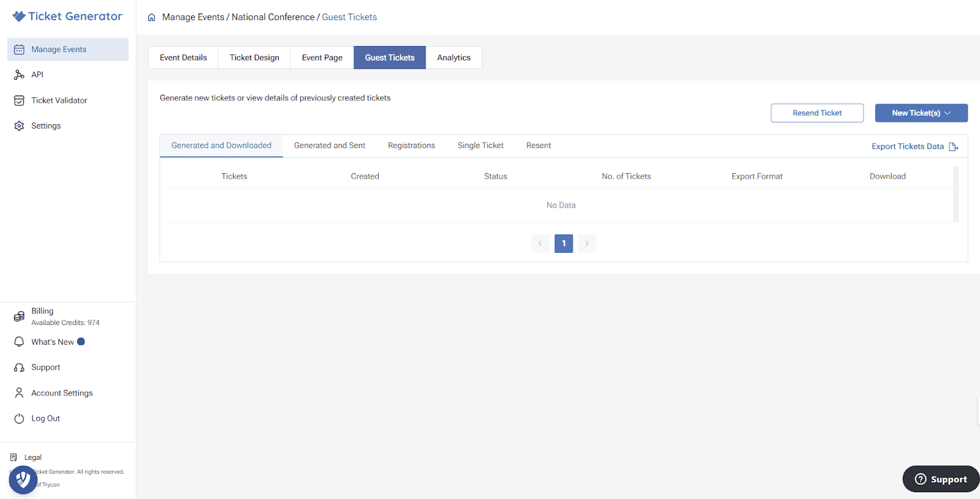Click the No. of Tickets column header

[626, 176]
